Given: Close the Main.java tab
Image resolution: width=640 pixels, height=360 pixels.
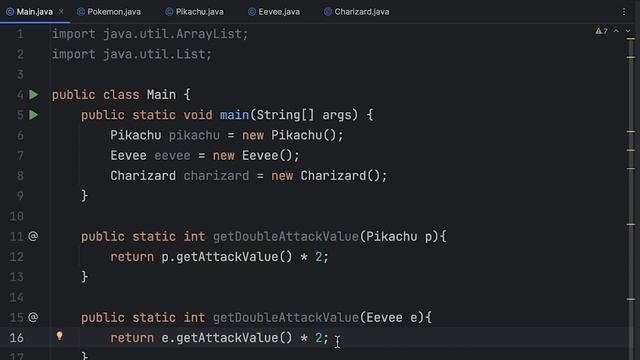Looking at the screenshot, I should point(61,12).
